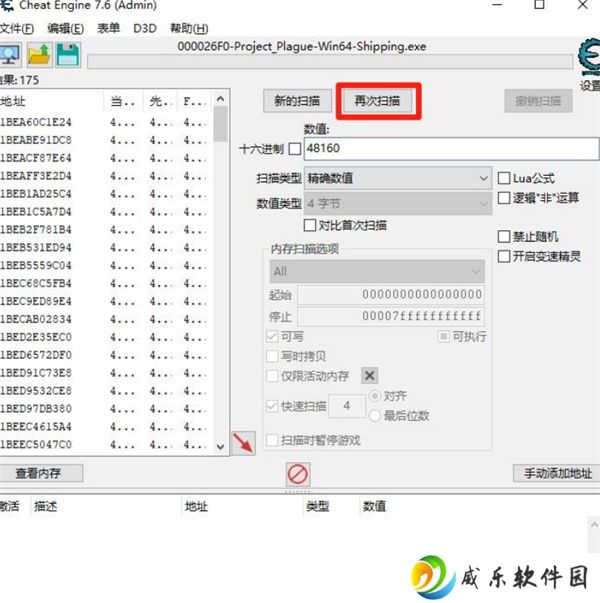Open the D3D menu

[145, 28]
